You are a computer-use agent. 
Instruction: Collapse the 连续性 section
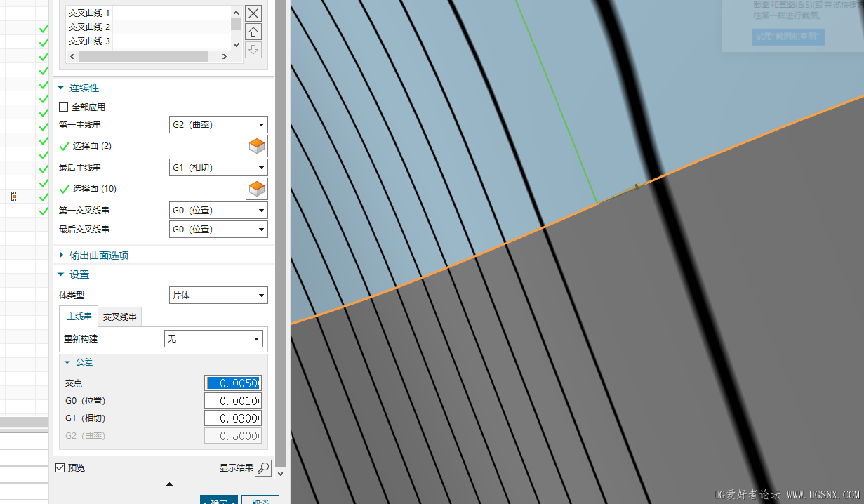[x=61, y=88]
